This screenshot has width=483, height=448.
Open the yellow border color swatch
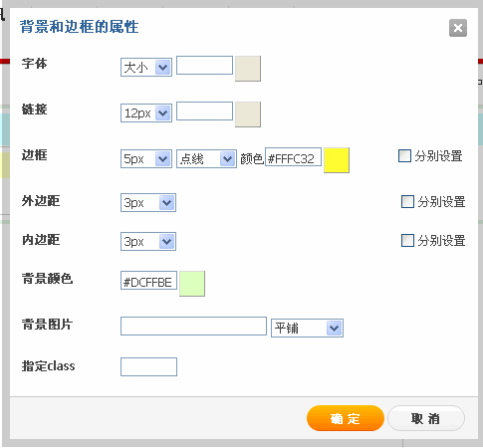pyautogui.click(x=337, y=160)
